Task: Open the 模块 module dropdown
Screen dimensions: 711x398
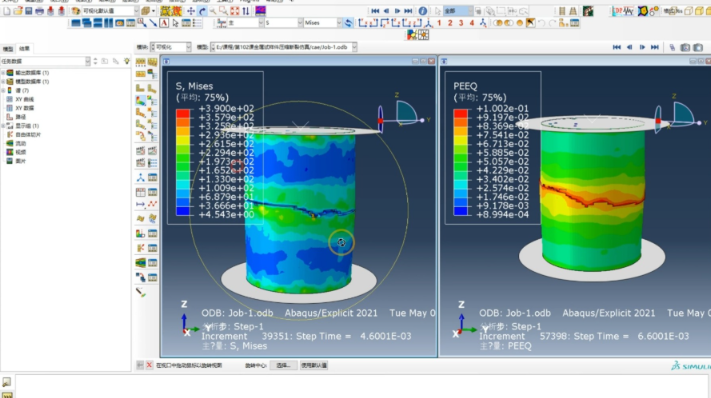Action: pyautogui.click(x=188, y=47)
